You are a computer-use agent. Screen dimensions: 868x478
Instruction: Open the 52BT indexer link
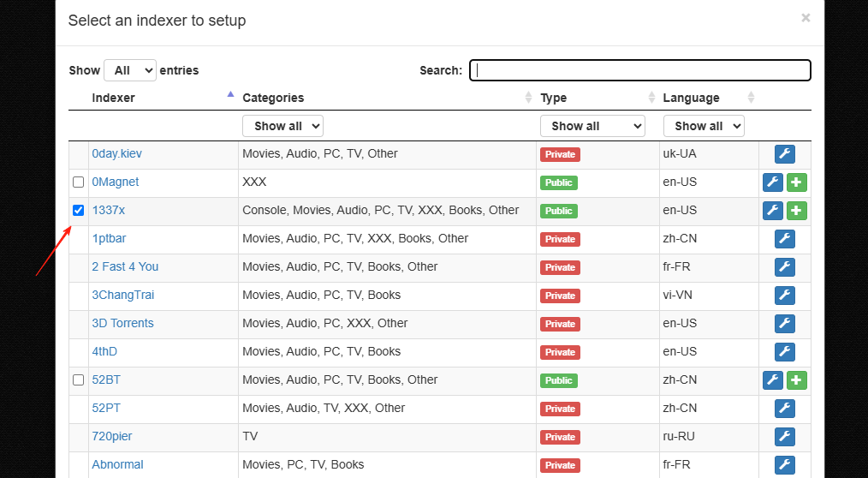(106, 380)
